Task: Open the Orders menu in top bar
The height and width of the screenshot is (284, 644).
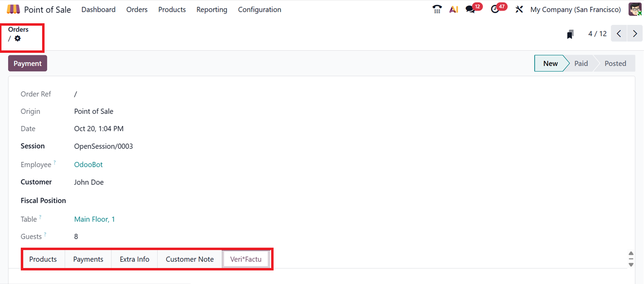Action: coord(137,10)
